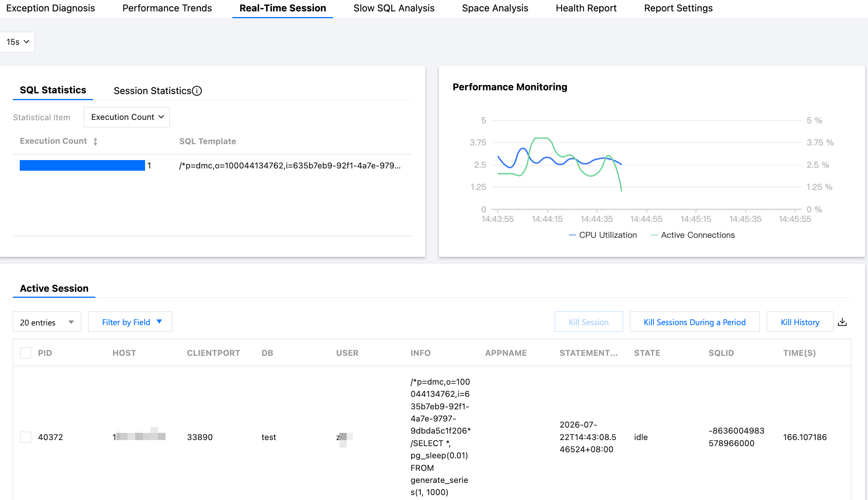View the Health Report tab

586,8
